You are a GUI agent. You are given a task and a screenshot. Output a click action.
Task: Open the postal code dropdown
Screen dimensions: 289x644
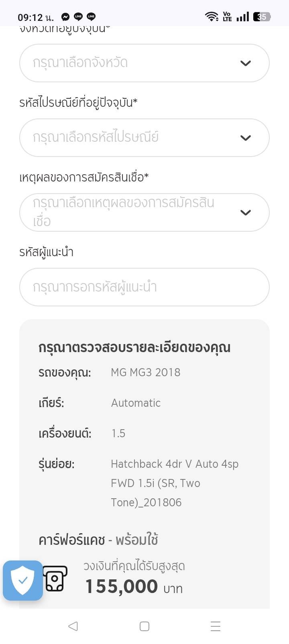tap(136, 138)
